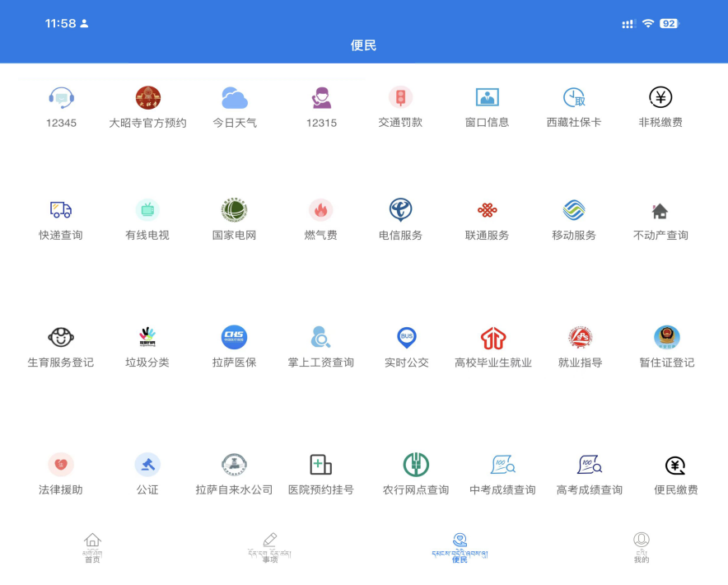Tap the 非税缴费 yen icon

(x=660, y=98)
